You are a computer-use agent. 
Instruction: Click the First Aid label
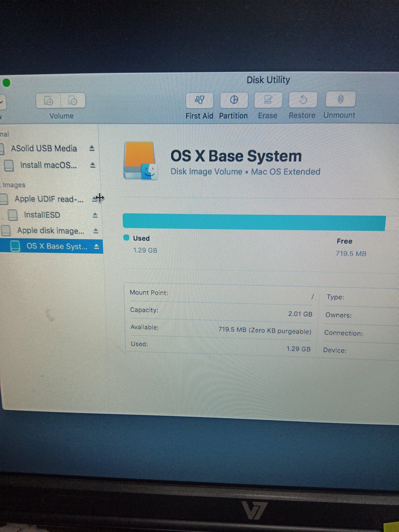199,116
